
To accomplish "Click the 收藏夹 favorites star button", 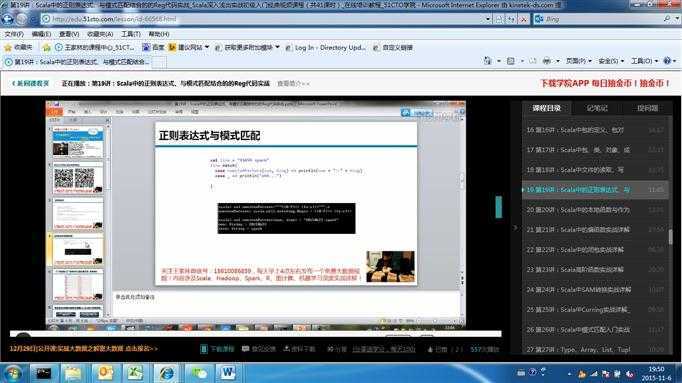I will 18,47.
